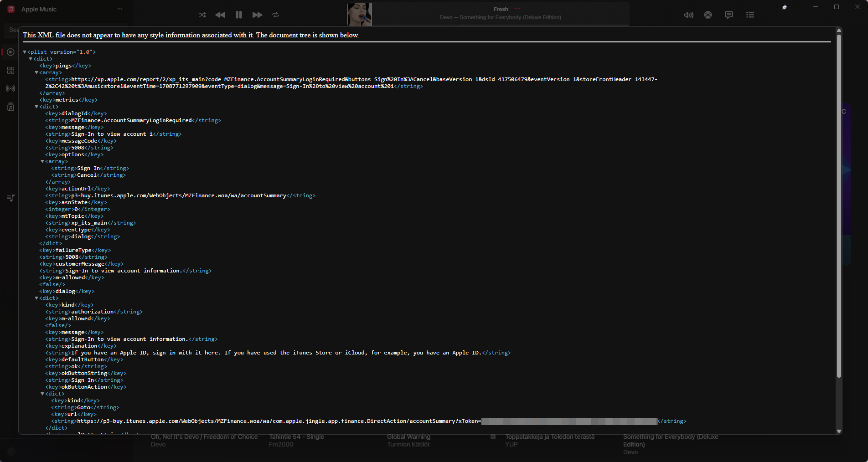Collapse the metrics dict node
The height and width of the screenshot is (462, 868).
(36, 107)
